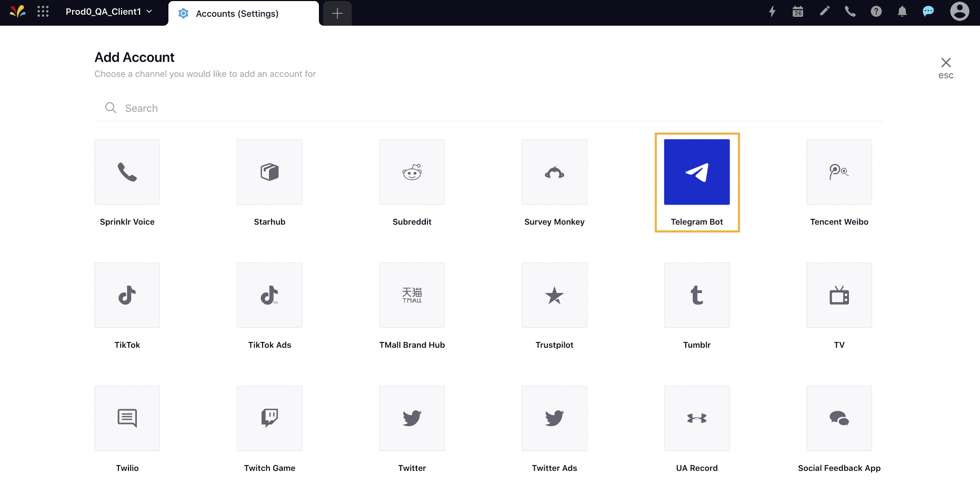Expand the Prod0_QA_Client1 workspace dropdown

coord(109,12)
